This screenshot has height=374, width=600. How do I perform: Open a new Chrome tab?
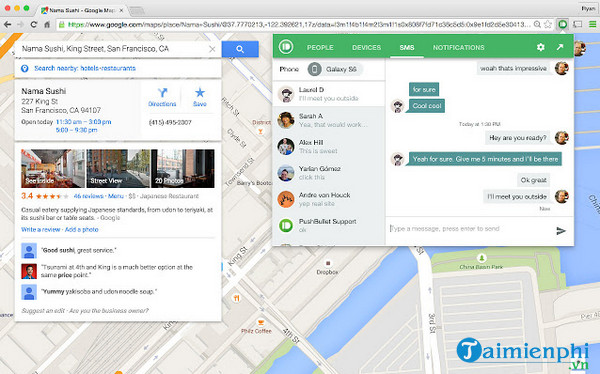(136, 11)
